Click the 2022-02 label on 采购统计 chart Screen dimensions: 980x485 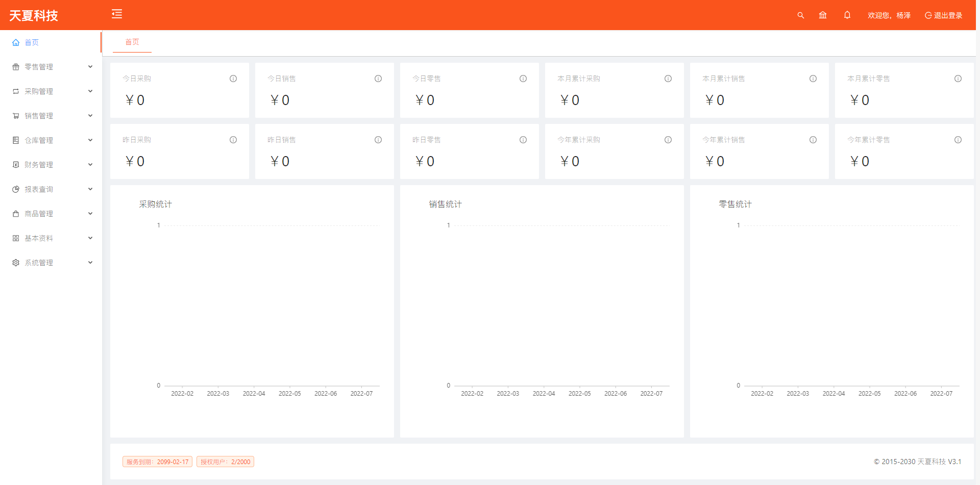click(x=182, y=394)
